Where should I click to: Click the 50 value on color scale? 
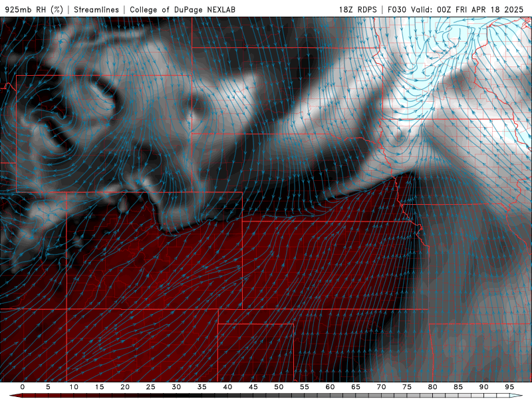[x=279, y=387]
